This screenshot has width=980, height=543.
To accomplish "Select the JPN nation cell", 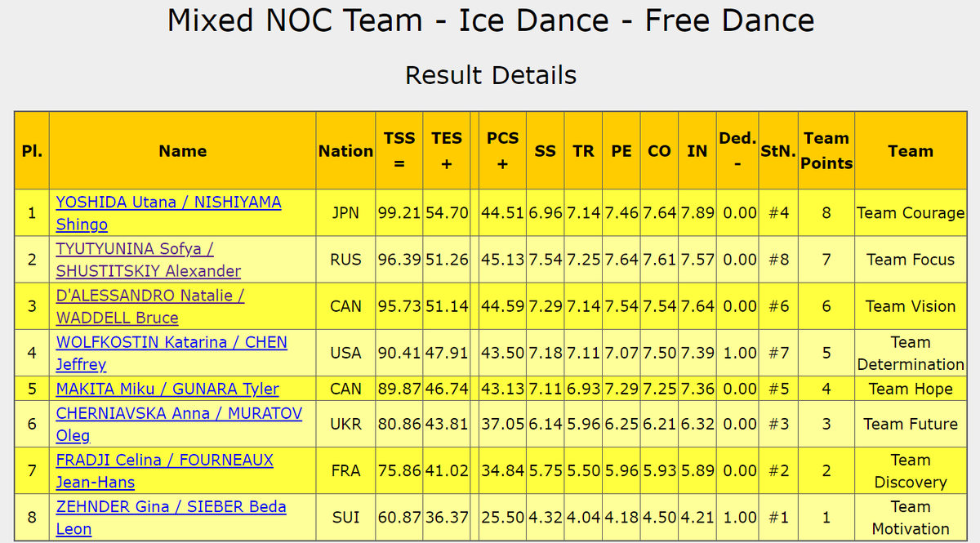I will coord(345,213).
